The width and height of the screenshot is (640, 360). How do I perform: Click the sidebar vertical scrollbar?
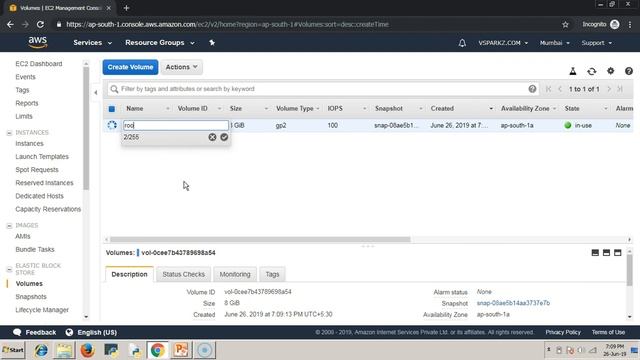(86, 127)
